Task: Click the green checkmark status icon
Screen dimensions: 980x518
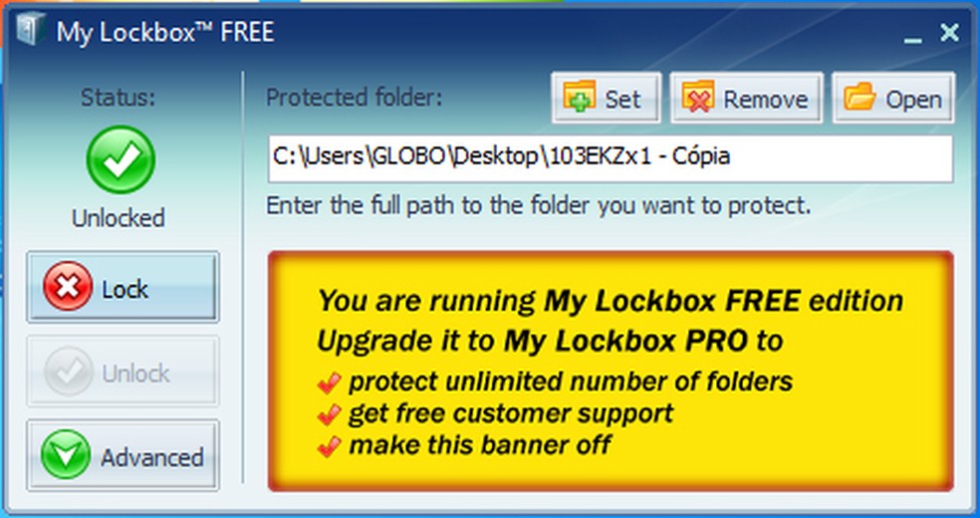Action: [120, 159]
